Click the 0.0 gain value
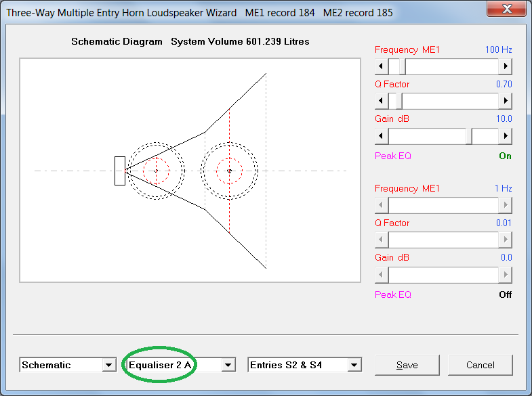Viewport: 532px width, 396px height. tap(506, 258)
